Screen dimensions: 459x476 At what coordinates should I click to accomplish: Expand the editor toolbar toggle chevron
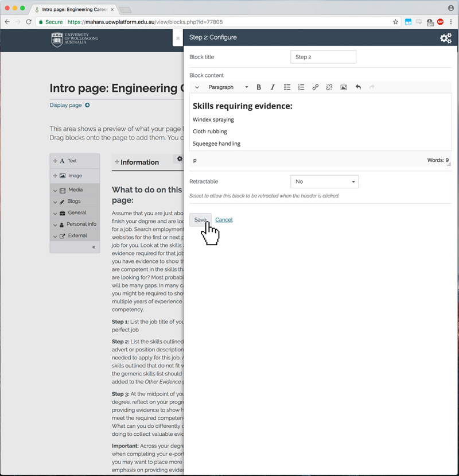(197, 87)
